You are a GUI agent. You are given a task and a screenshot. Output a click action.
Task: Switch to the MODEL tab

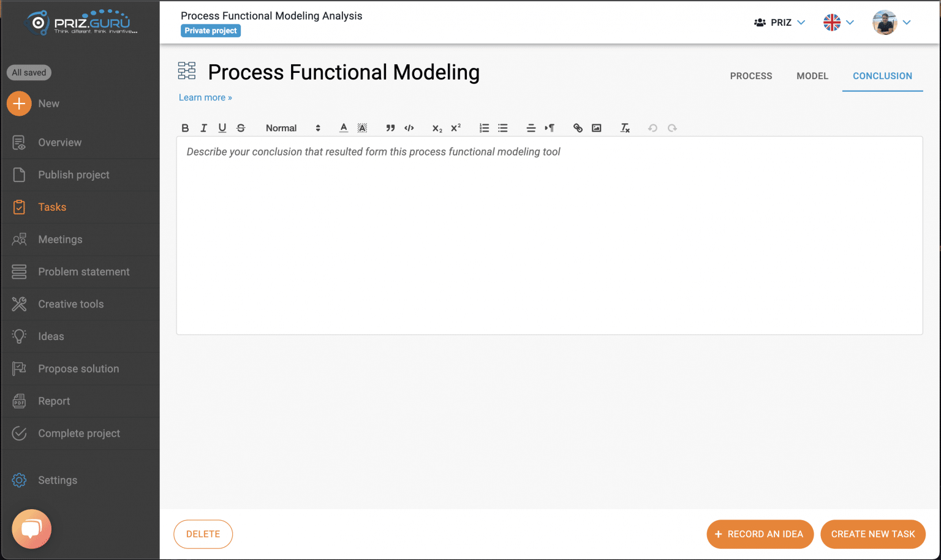click(x=812, y=76)
